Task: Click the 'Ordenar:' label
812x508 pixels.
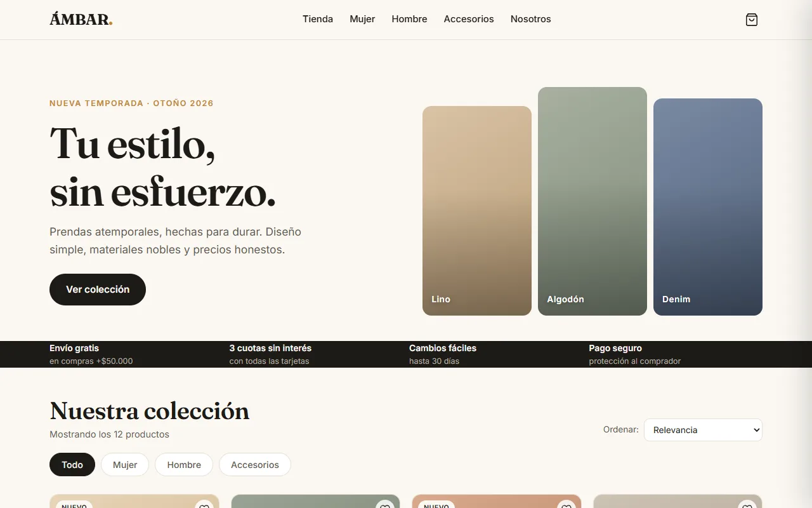Action: point(621,430)
